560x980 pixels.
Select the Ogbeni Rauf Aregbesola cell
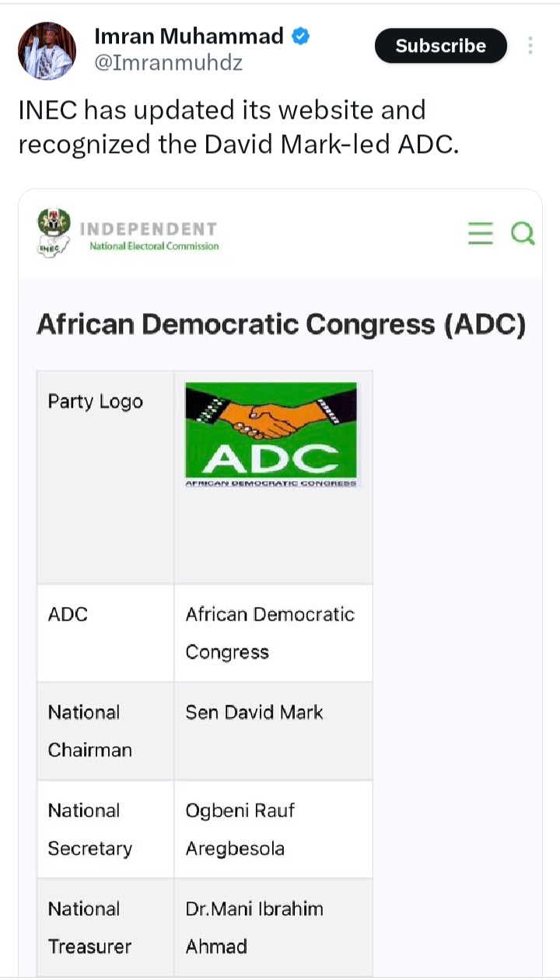273,829
